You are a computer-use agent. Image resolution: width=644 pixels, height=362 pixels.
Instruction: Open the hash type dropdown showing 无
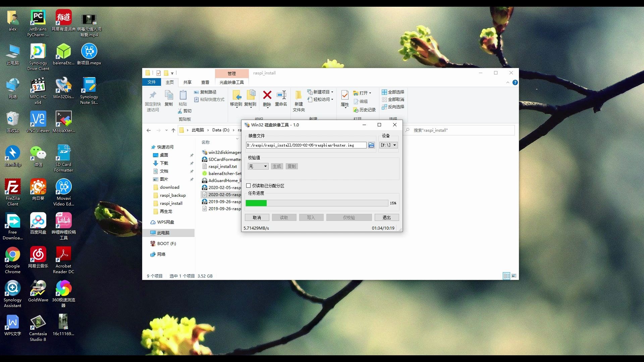(x=258, y=166)
